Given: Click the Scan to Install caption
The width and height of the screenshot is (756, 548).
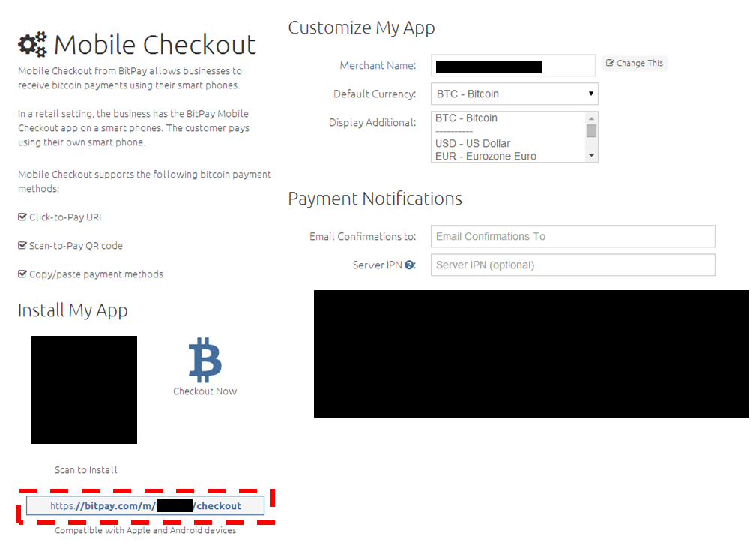Looking at the screenshot, I should tap(86, 470).
